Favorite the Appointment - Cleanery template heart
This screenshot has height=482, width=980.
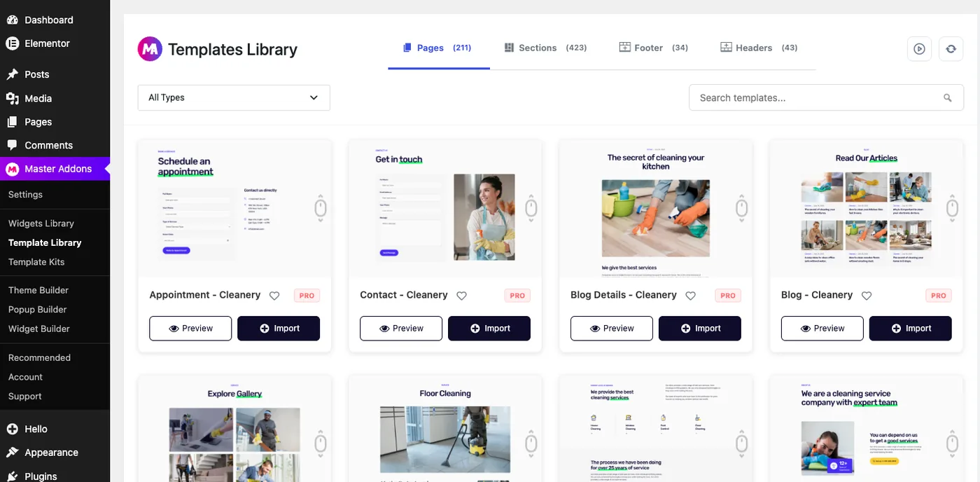(x=274, y=296)
